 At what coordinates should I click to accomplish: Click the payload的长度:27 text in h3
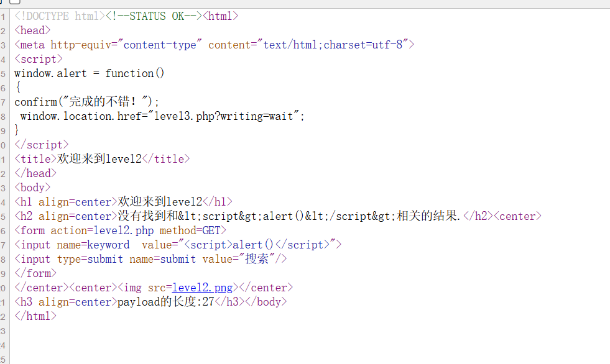pyautogui.click(x=166, y=302)
